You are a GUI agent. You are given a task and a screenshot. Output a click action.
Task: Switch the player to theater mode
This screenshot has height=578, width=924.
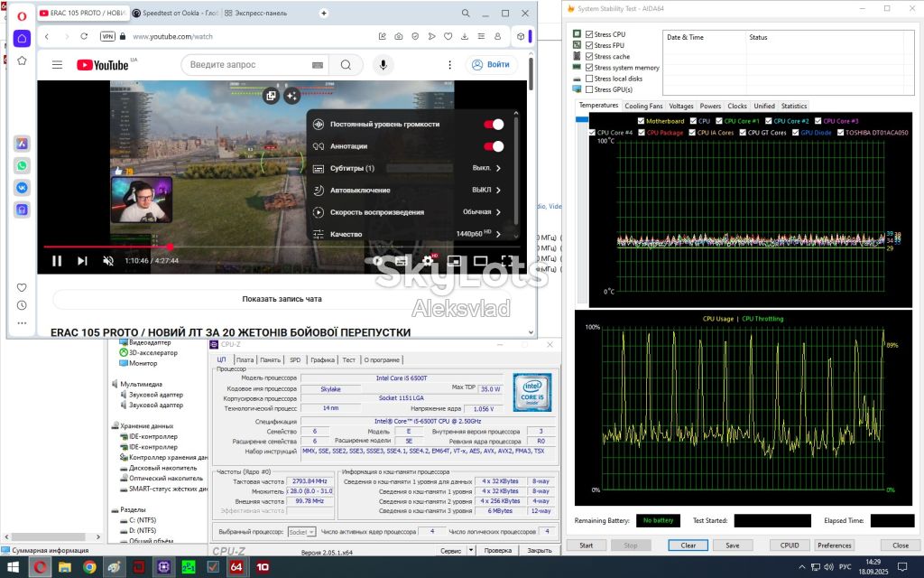click(481, 261)
